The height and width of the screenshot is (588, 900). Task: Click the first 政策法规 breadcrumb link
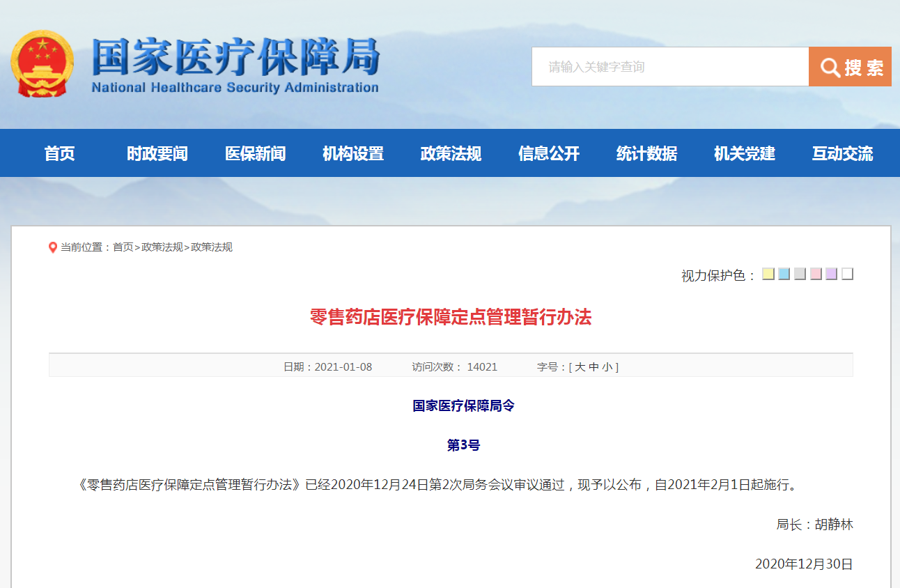(x=162, y=247)
